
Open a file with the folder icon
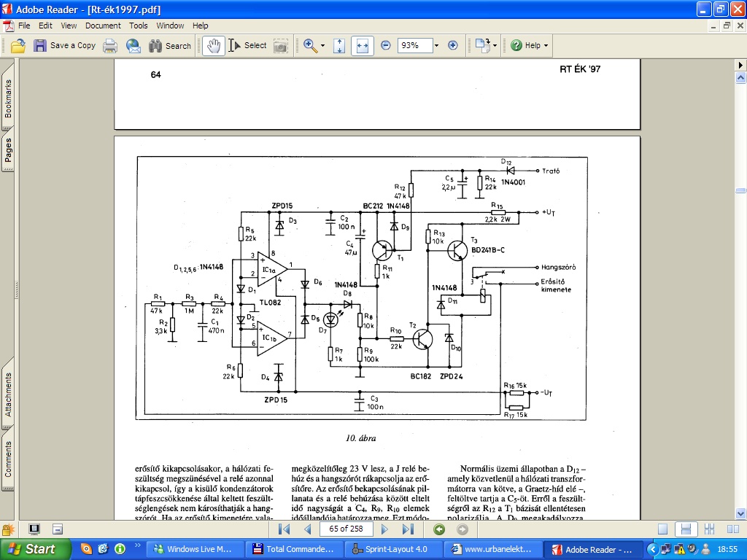(x=18, y=46)
